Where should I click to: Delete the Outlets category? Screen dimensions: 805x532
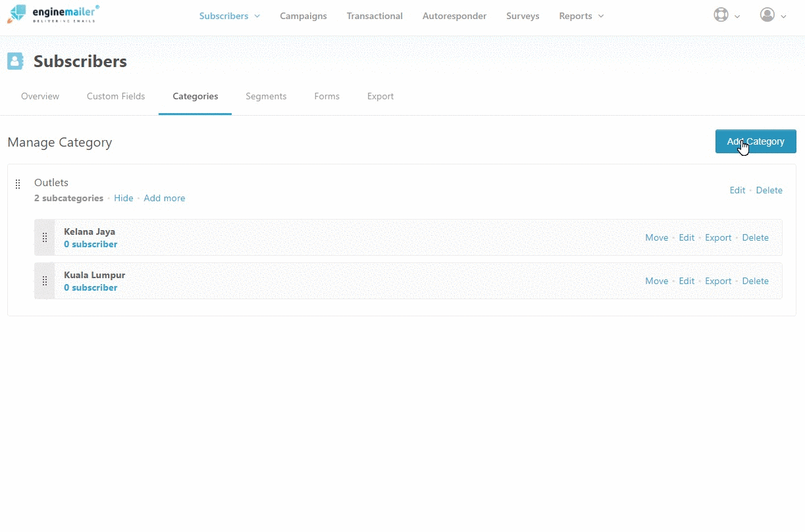[x=769, y=190]
